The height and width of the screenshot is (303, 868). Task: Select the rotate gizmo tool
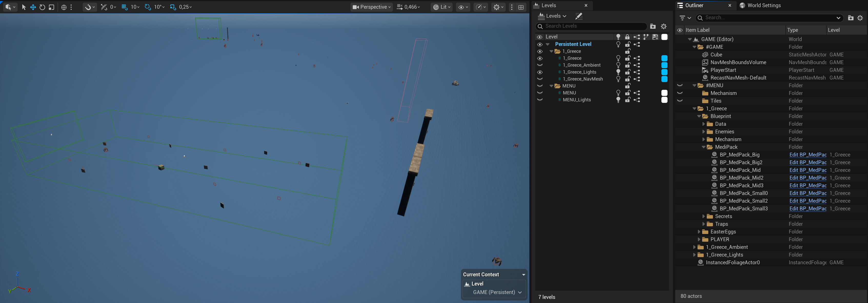pyautogui.click(x=42, y=7)
